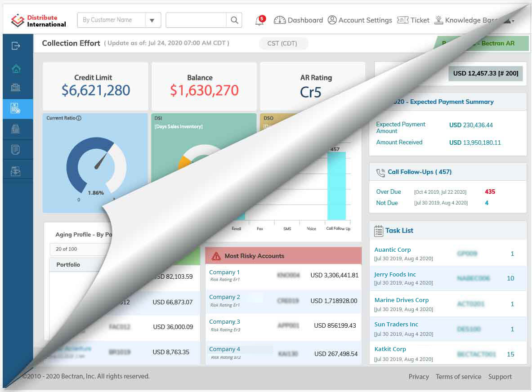Click the sidebar company building icon
This screenshot has height=392, width=532.
pyautogui.click(x=16, y=88)
